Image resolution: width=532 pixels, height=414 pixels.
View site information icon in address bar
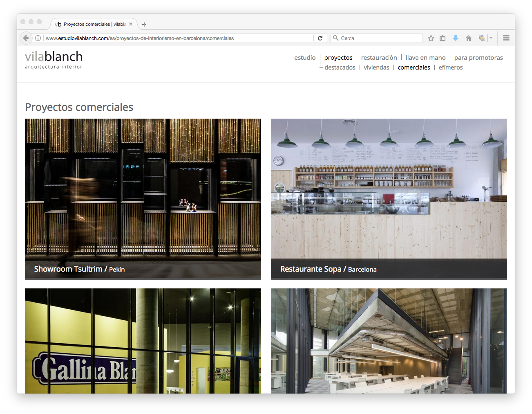coord(38,38)
